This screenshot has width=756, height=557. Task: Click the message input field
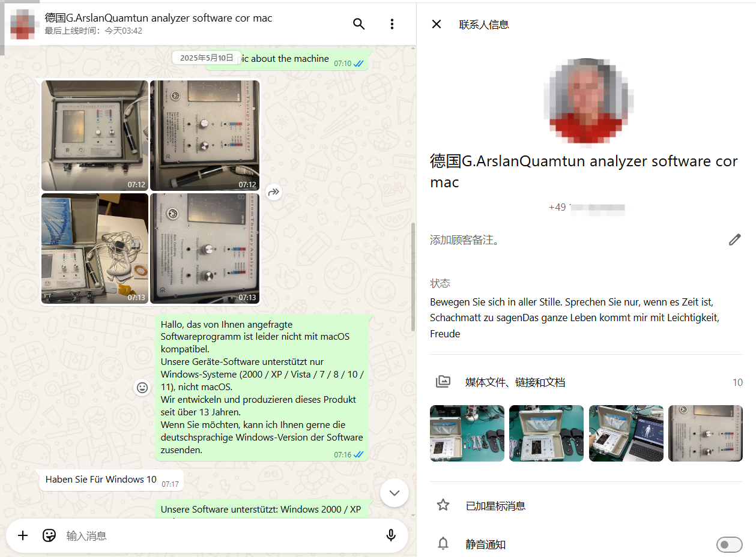pos(216,535)
